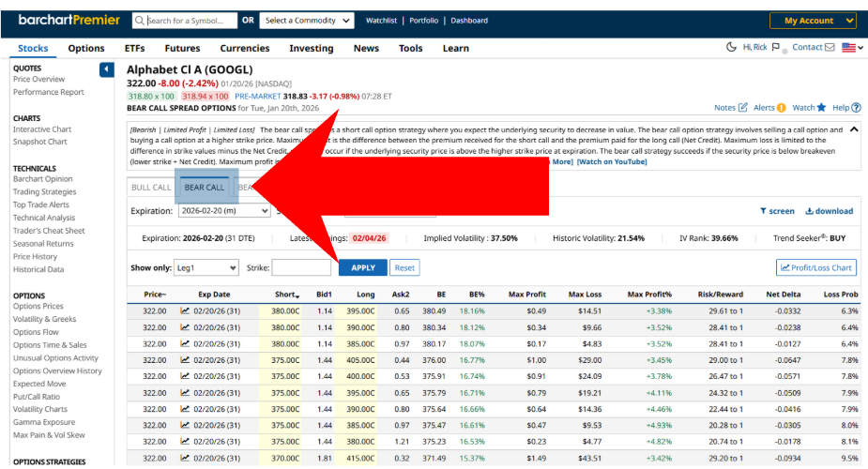Open the ETFs menu
Screen dimensions: 868x469
pos(134,48)
